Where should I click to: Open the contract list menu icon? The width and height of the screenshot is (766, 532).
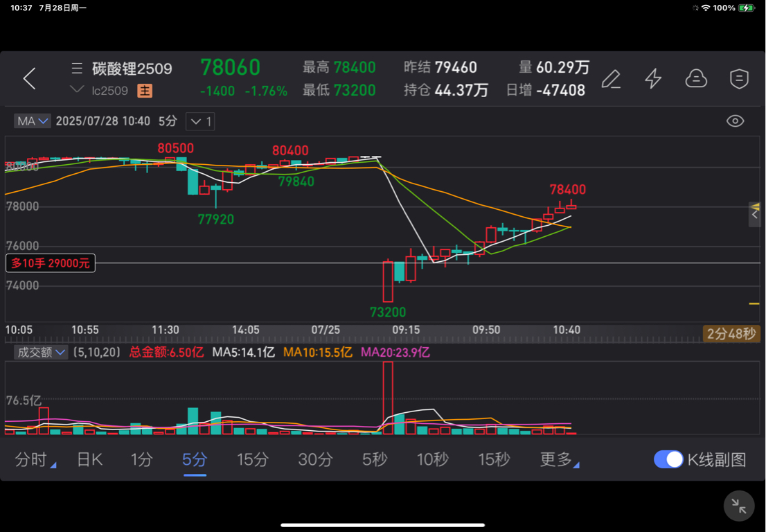(77, 69)
